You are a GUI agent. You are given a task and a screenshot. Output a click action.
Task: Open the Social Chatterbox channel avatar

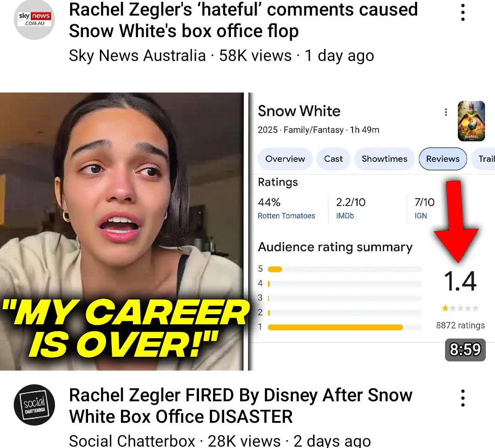(34, 405)
